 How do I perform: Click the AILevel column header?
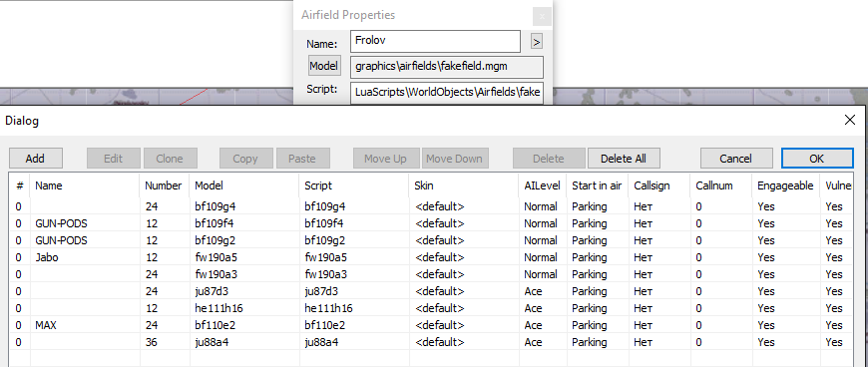pyautogui.click(x=543, y=185)
